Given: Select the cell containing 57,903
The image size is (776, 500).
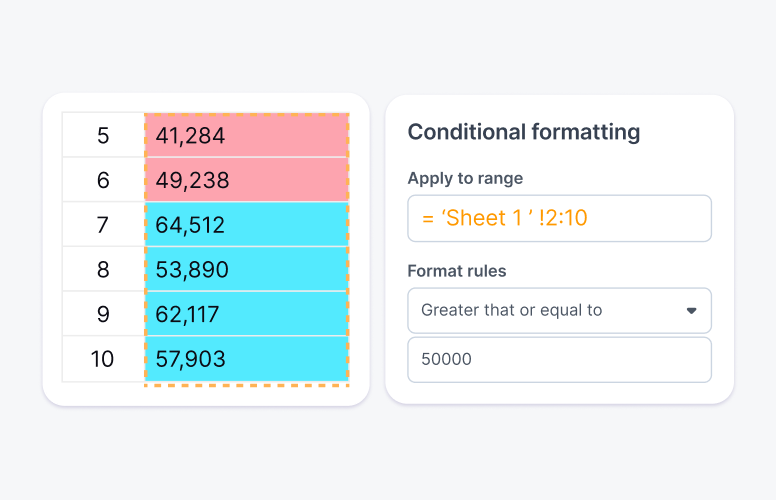Looking at the screenshot, I should point(246,359).
